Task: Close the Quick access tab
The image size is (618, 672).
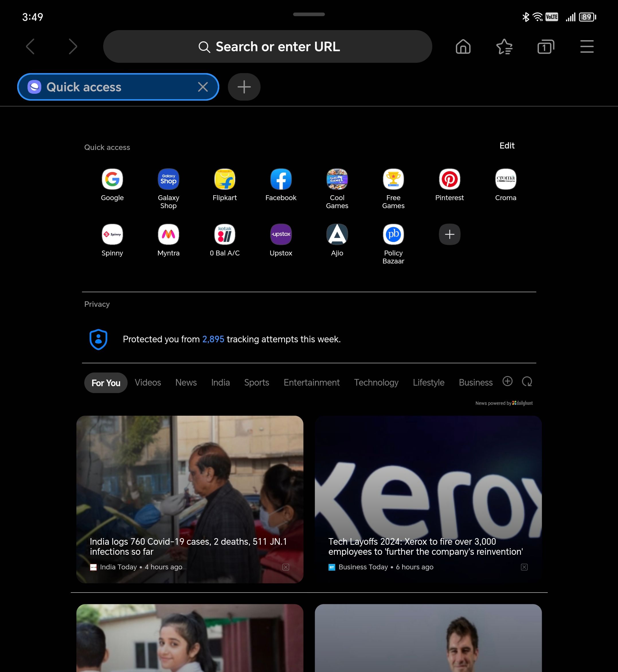Action: coord(203,87)
